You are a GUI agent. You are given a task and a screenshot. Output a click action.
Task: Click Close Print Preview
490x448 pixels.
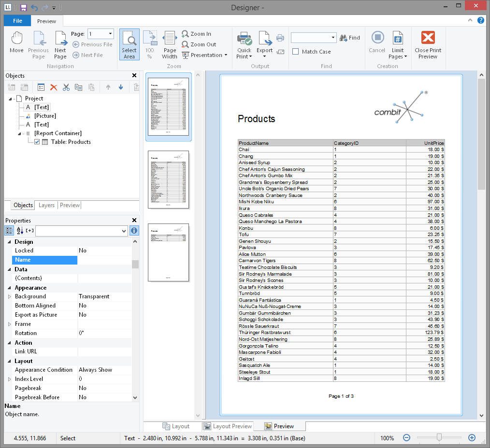pos(428,44)
